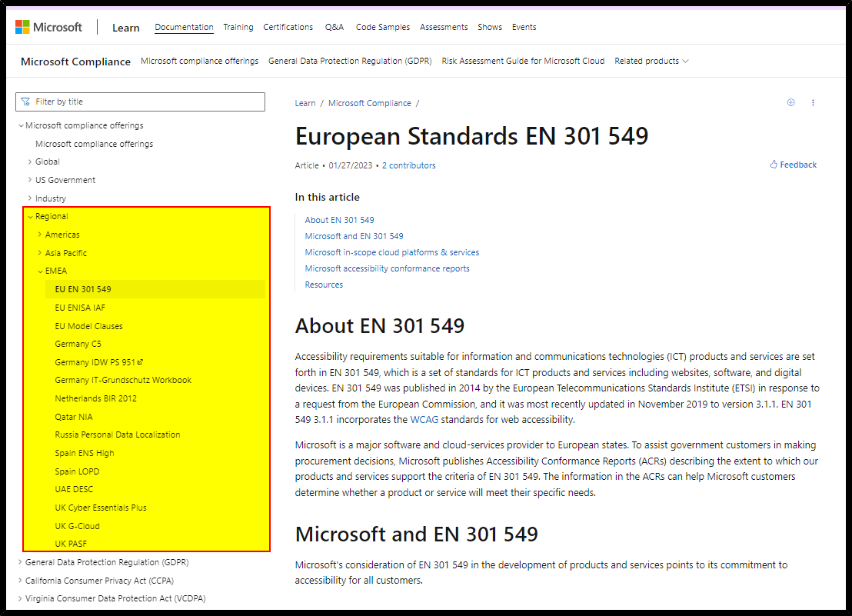Collapse the Regional tree node
Screen dimensions: 852x616
click(48, 216)
